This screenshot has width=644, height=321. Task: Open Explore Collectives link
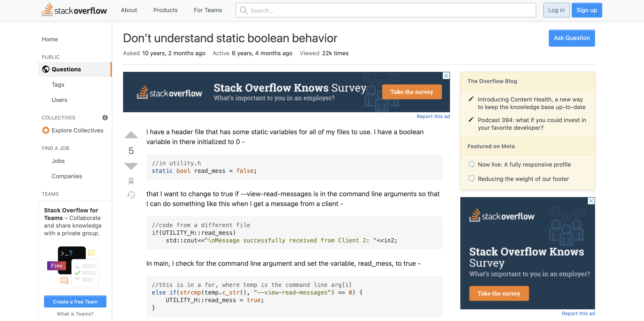click(77, 130)
